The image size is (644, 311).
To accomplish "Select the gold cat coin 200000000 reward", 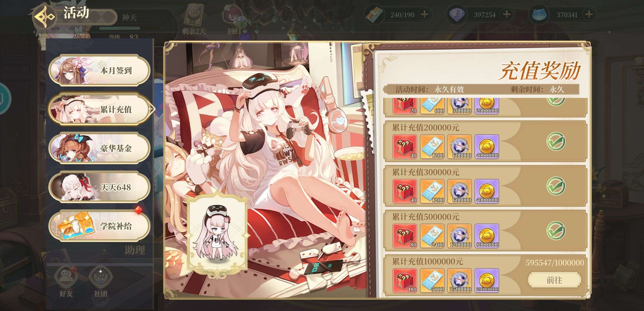I will (x=487, y=280).
